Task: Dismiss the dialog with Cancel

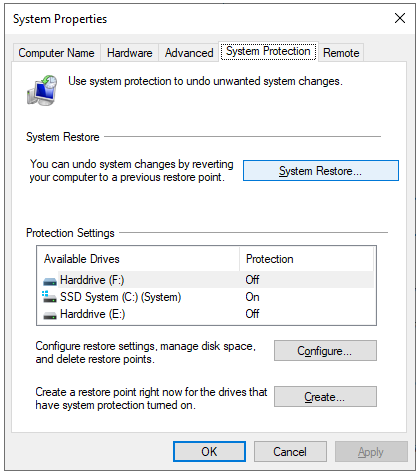Action: pyautogui.click(x=290, y=452)
